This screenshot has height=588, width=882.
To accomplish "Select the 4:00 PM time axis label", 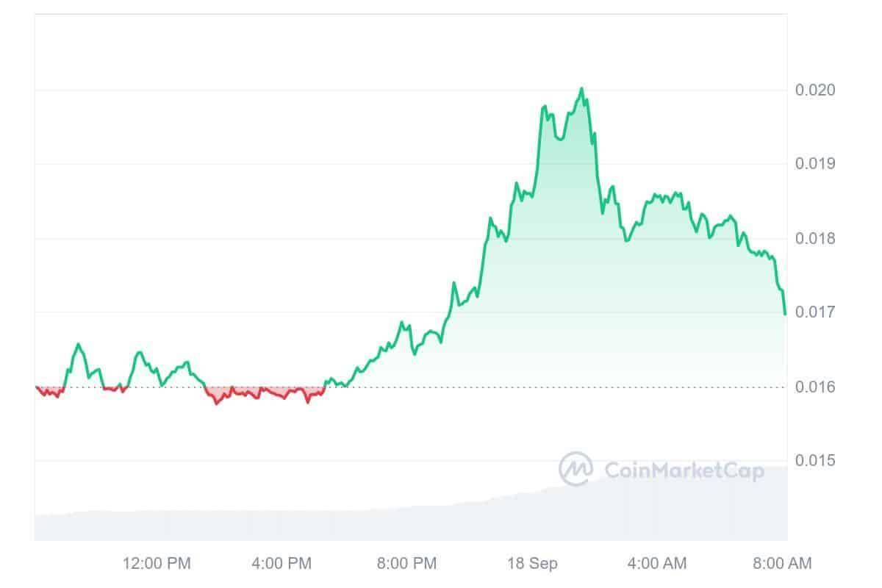I will click(281, 564).
